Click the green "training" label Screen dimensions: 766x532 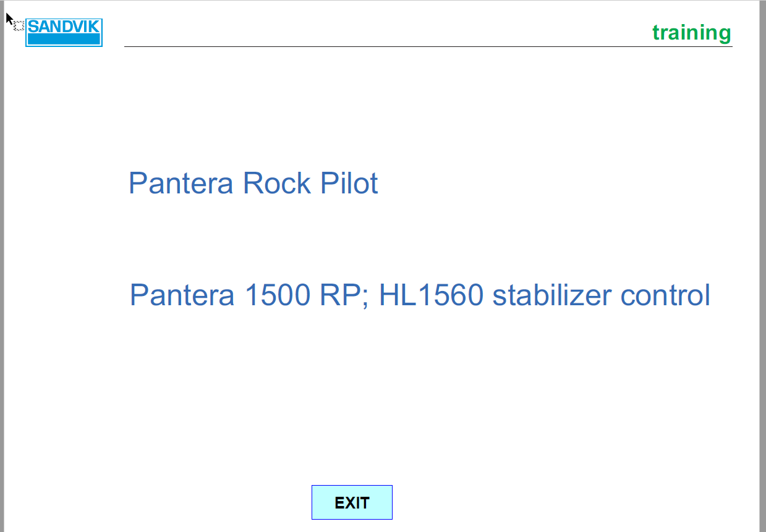tap(691, 32)
